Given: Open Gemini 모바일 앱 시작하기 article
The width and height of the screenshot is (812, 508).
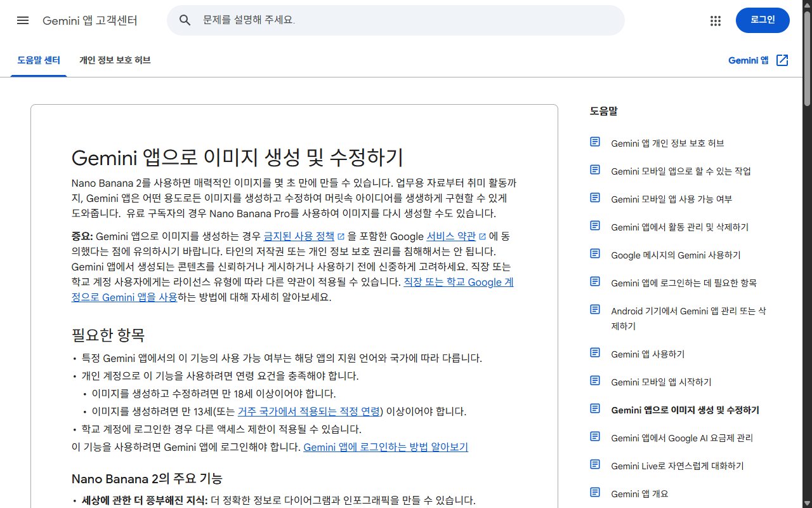Looking at the screenshot, I should 661,382.
